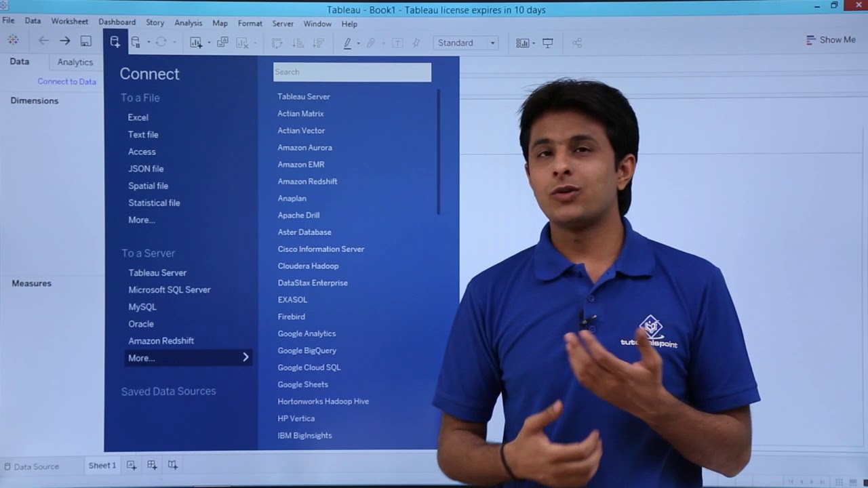Click the fix axes pin icon

pyautogui.click(x=417, y=43)
